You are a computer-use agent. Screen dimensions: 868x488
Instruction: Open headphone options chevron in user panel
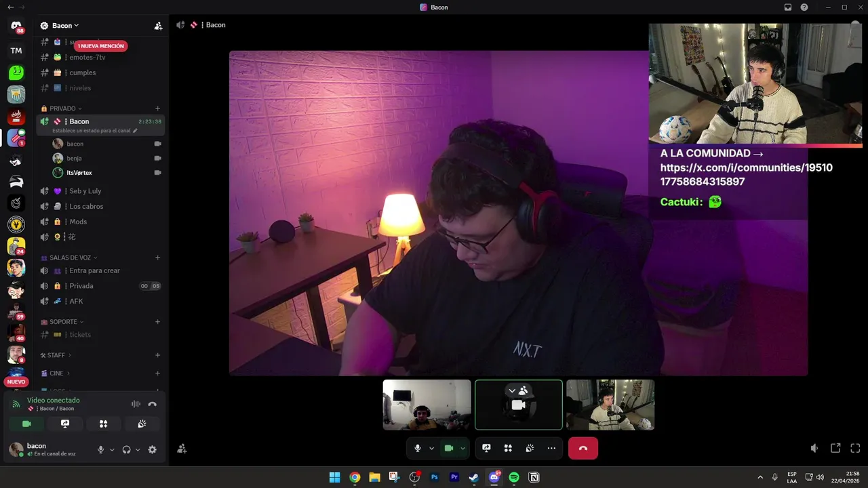tap(138, 449)
